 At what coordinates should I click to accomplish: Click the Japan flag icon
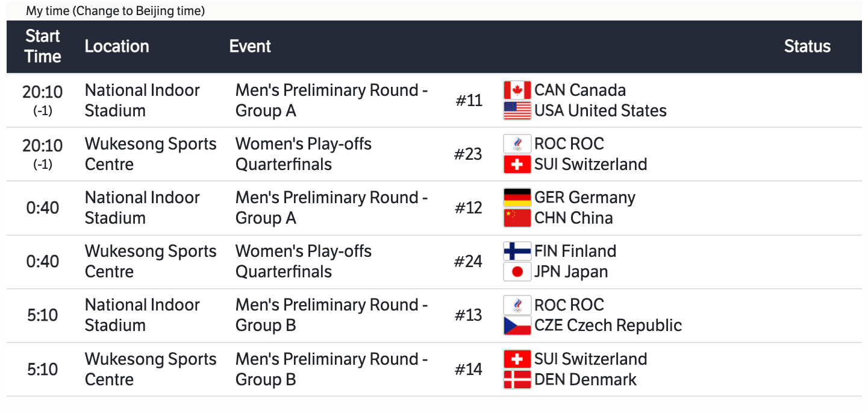point(517,272)
